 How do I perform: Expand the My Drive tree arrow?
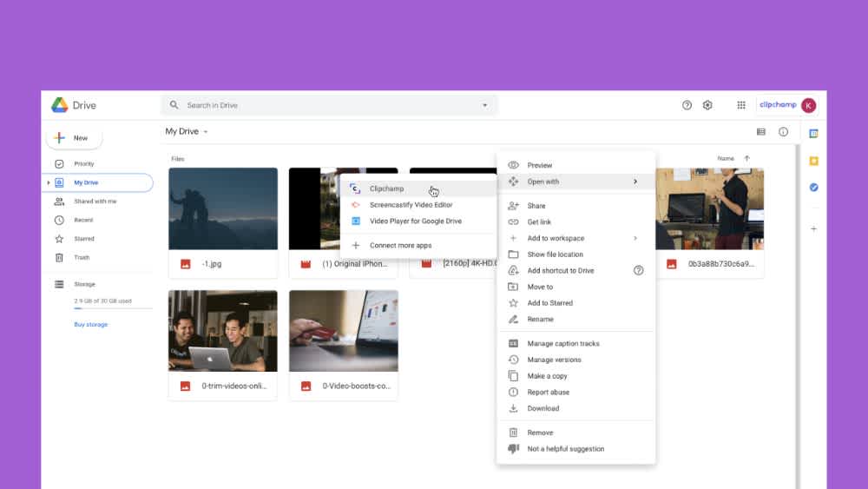48,182
